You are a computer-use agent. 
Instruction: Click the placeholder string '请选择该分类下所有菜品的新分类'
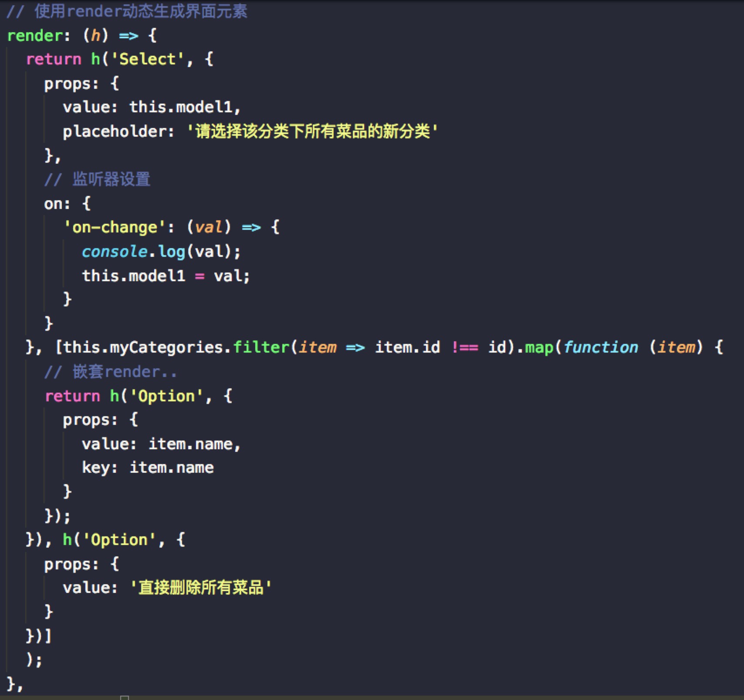coord(312,131)
